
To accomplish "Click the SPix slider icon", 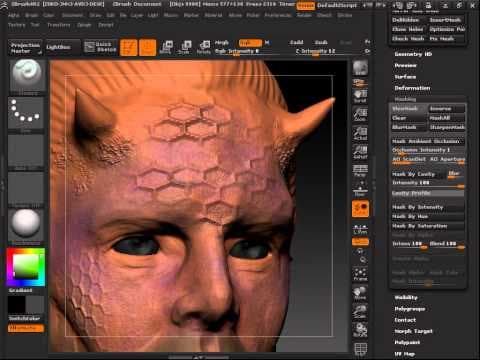I will coord(360,82).
